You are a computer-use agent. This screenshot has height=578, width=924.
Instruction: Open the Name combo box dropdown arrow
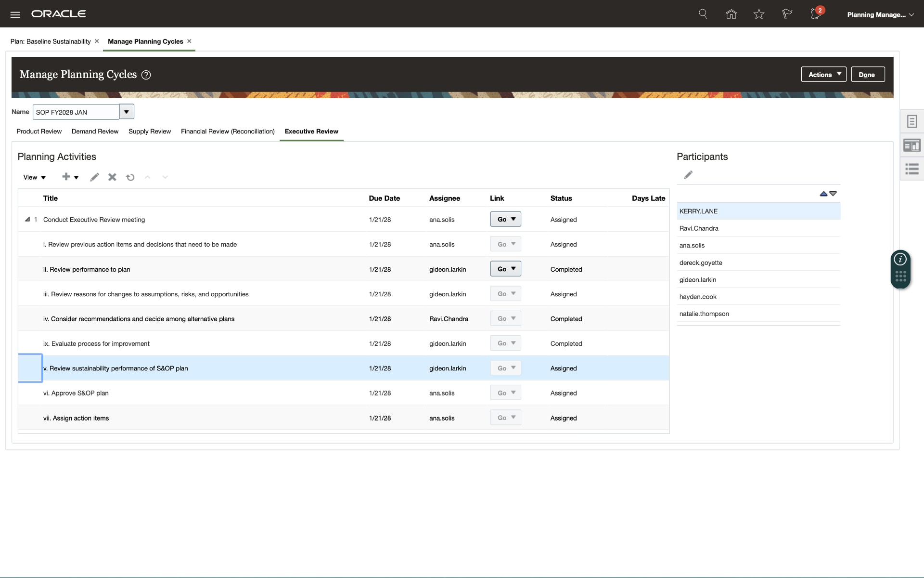click(x=127, y=112)
